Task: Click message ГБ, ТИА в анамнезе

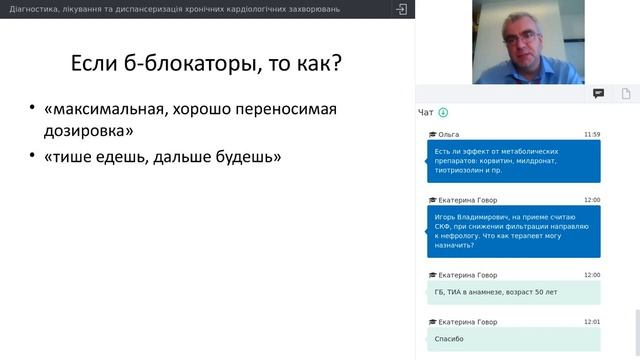Action: (x=514, y=292)
